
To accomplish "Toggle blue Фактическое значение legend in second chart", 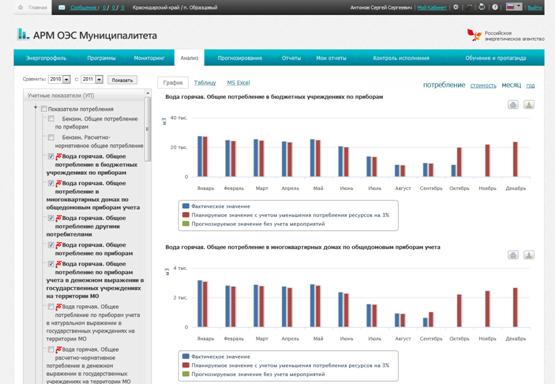I will (216, 356).
